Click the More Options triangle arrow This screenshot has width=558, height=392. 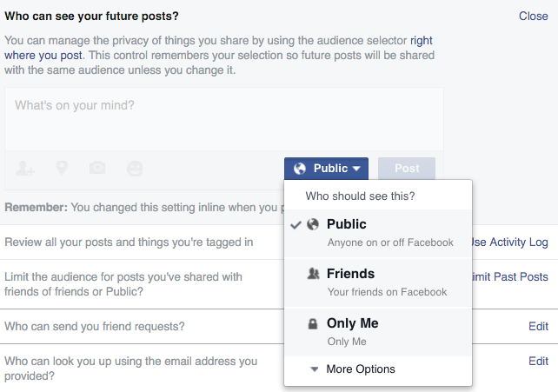(x=314, y=369)
